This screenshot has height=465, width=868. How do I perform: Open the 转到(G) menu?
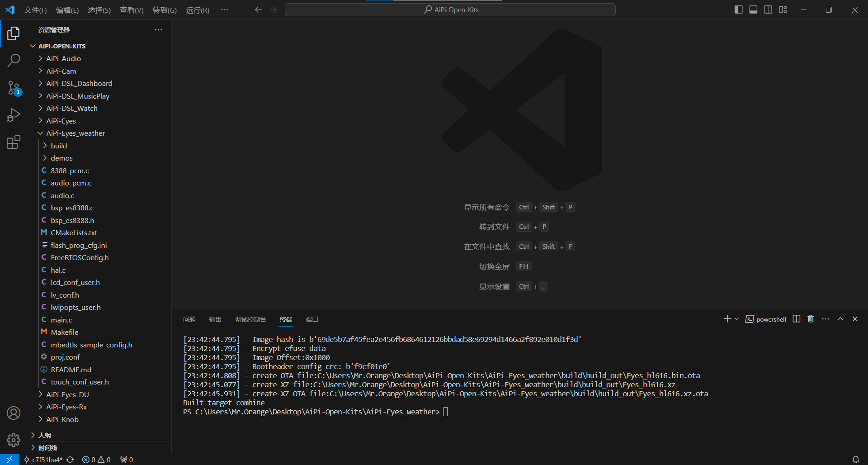(x=165, y=10)
